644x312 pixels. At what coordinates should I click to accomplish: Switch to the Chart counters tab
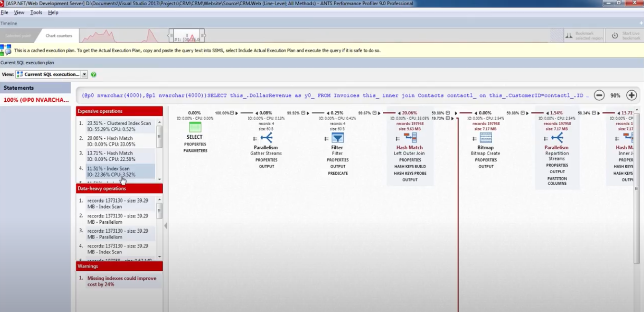[x=59, y=36]
